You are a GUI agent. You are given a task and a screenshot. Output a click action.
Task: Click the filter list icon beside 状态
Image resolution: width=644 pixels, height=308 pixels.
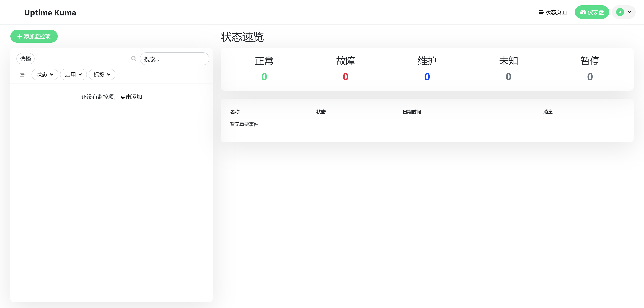(x=22, y=74)
